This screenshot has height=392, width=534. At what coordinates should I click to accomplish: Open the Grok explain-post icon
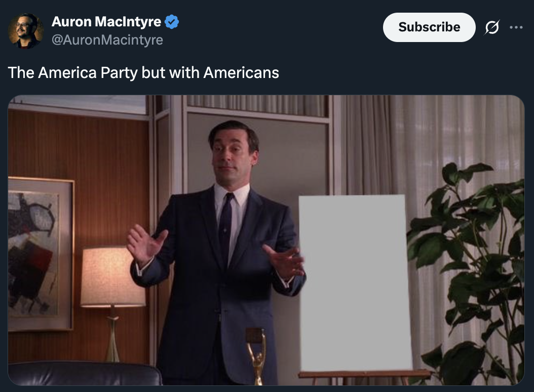point(492,27)
